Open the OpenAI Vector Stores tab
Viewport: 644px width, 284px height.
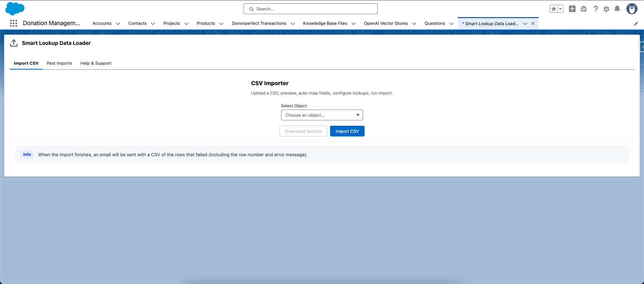(x=386, y=23)
